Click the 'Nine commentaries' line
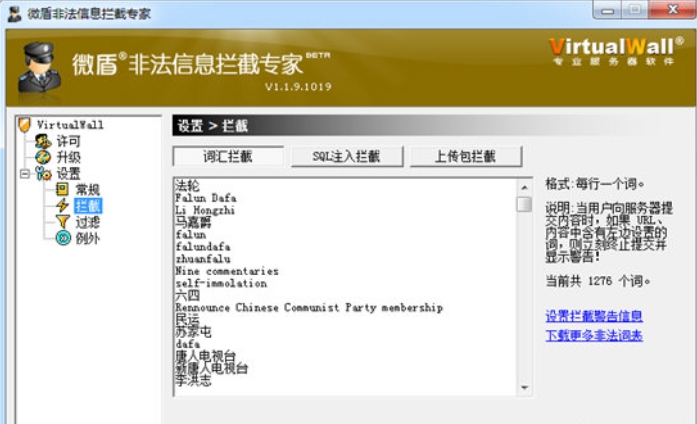This screenshot has height=424, width=697. [x=227, y=271]
